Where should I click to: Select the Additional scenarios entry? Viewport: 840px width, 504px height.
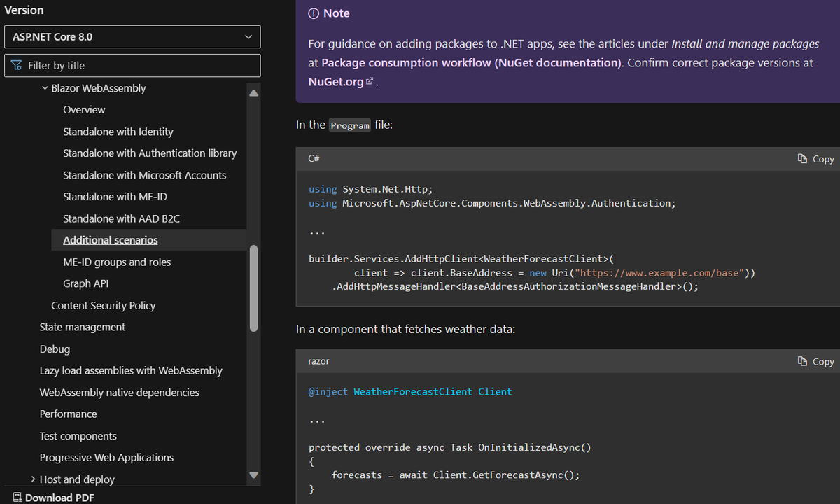[111, 240]
